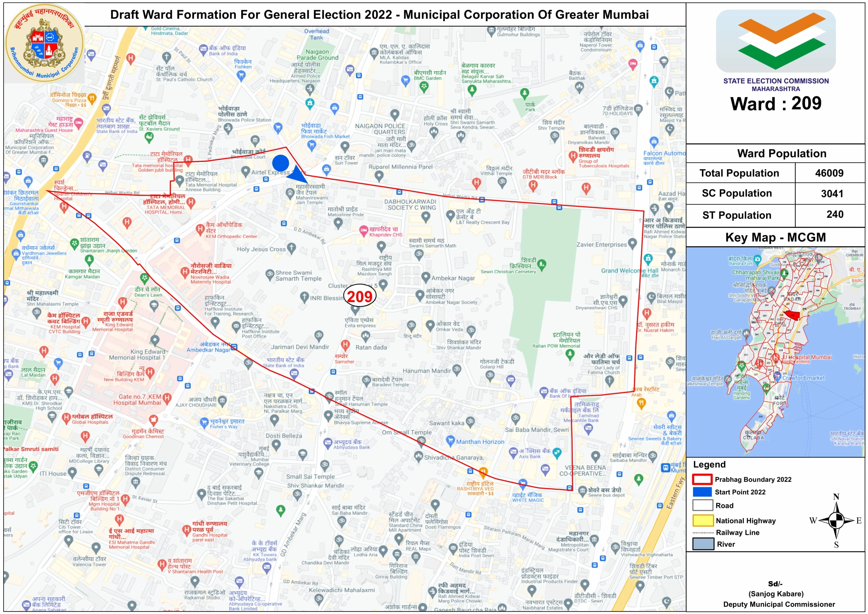Click the blue start point circle marker
This screenshot has height=614, width=868.
tap(280, 163)
